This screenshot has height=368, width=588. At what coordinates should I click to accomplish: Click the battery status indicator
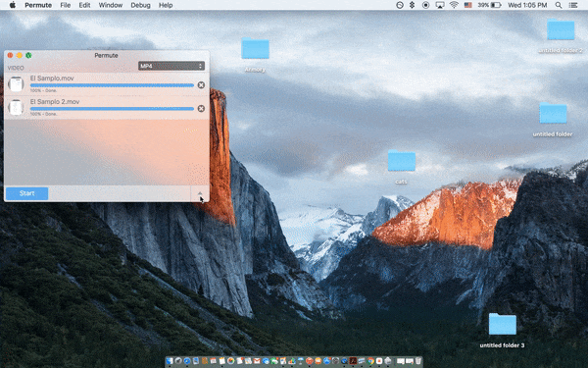[x=489, y=5]
